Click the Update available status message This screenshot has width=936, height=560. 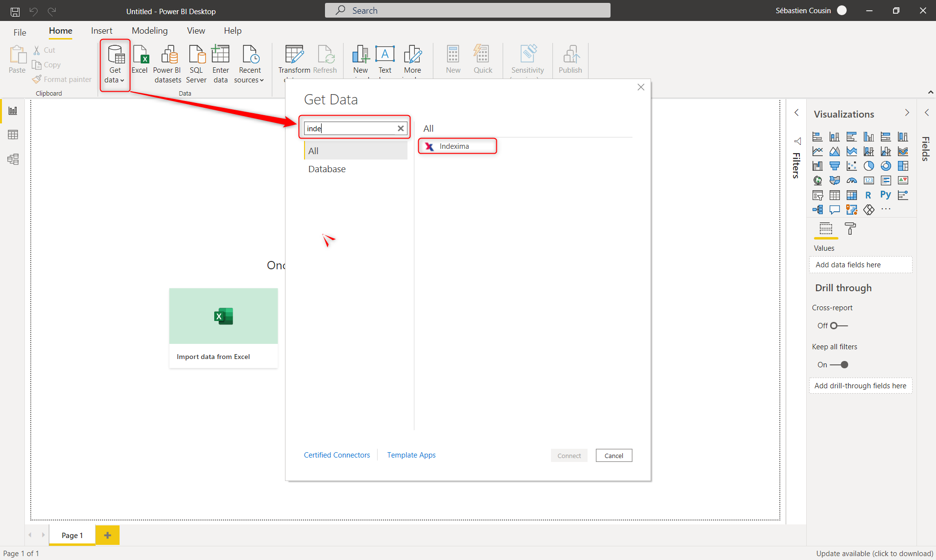[875, 553]
